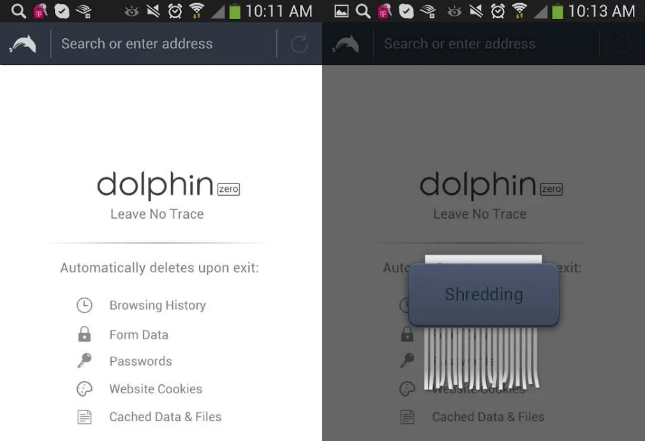The image size is (645, 441).
Task: Tap the dimmed padlock icon in right screenshot
Action: [407, 334]
